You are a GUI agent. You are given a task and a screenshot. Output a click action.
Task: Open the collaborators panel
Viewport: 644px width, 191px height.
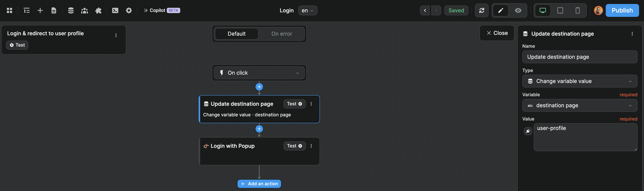(84, 10)
